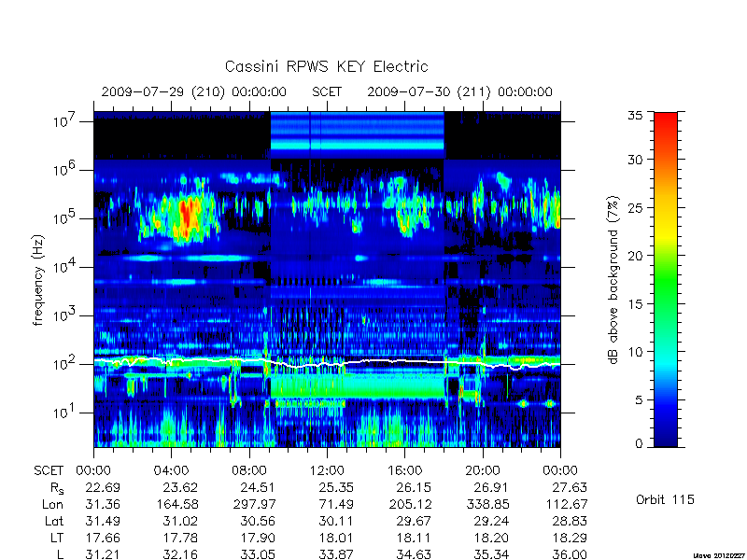
Task: Click the 'Orbit 115' label
Action: click(x=665, y=499)
